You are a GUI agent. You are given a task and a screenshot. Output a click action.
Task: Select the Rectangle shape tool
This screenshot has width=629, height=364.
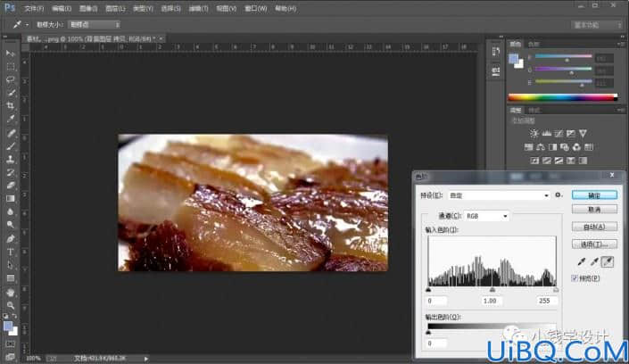11,278
